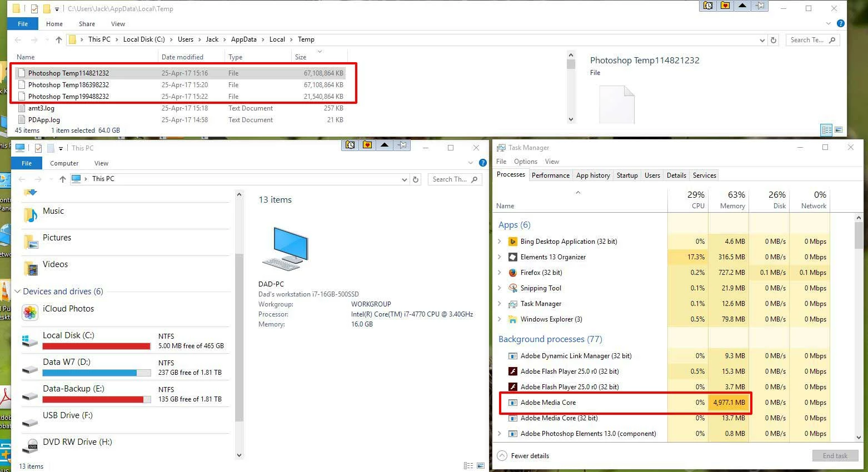Switch to Performance tab in Task Manager
868x472 pixels.
551,175
